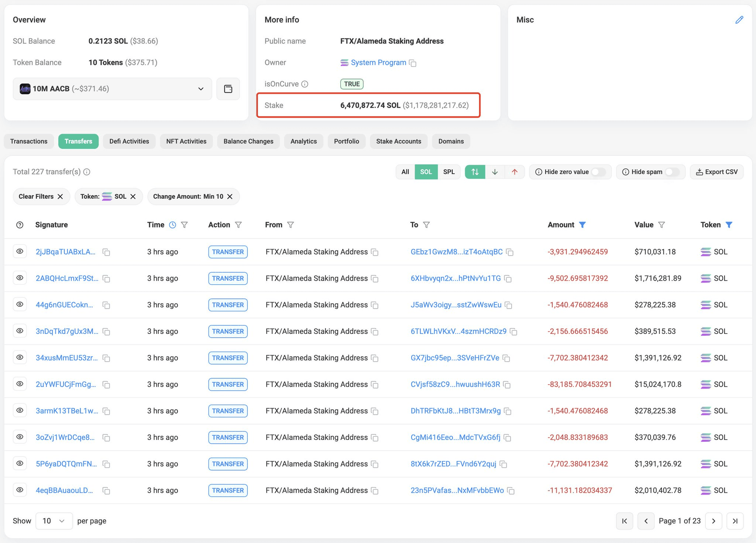Toggle Hide zero value switch
756x543 pixels.
pos(598,172)
